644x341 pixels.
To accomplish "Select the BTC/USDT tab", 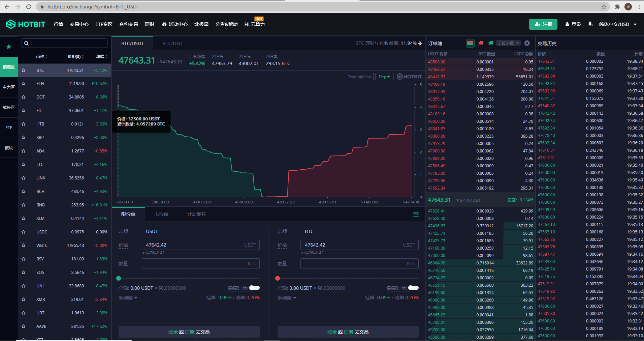I will click(x=132, y=44).
